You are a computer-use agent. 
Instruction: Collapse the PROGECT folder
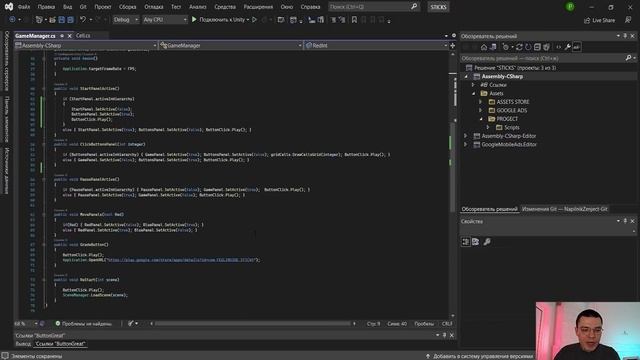(x=480, y=119)
